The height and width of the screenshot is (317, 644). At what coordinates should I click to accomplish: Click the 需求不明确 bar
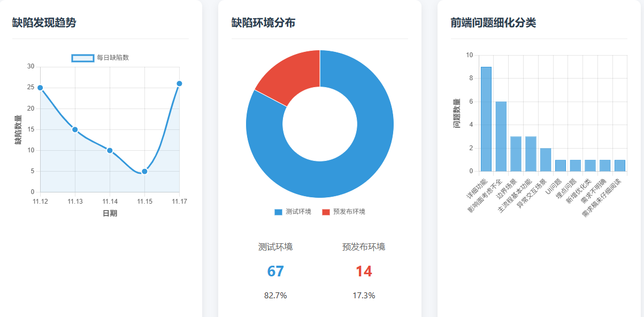pos(605,166)
